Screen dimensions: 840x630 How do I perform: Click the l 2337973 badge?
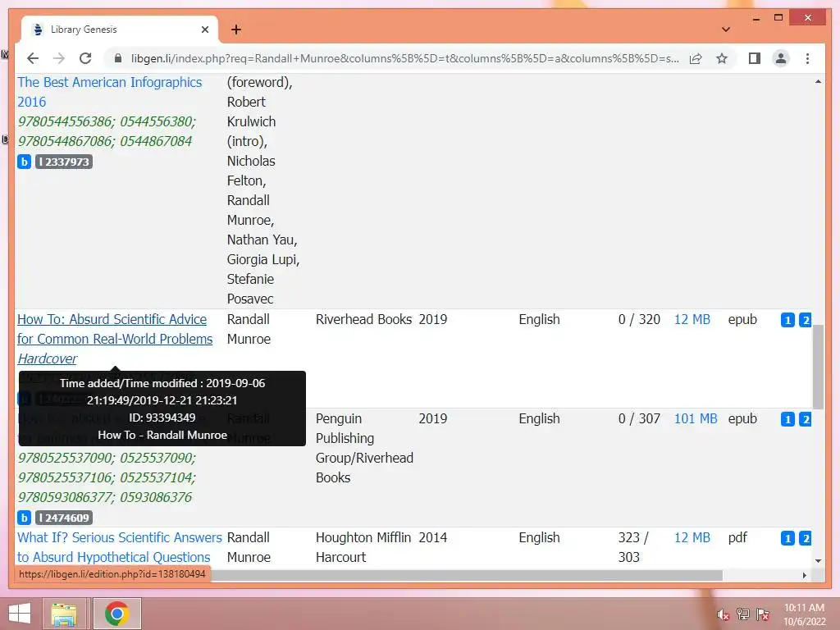[x=64, y=162]
